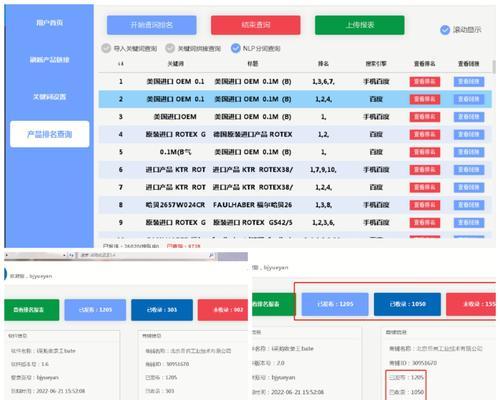Click the blue 查看链接 button in row 7

pos(469,188)
